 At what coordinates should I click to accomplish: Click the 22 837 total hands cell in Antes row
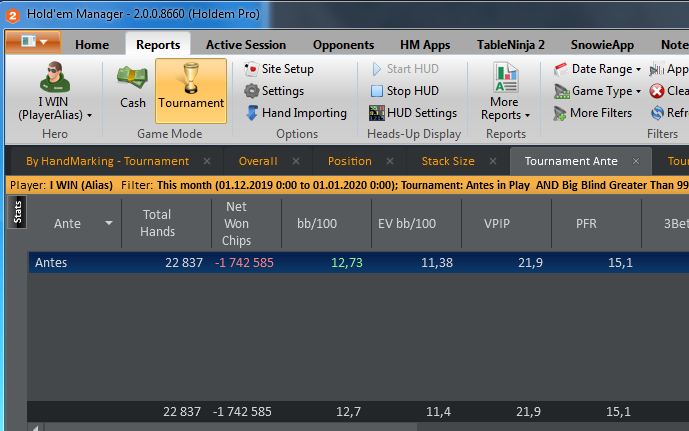pyautogui.click(x=184, y=263)
